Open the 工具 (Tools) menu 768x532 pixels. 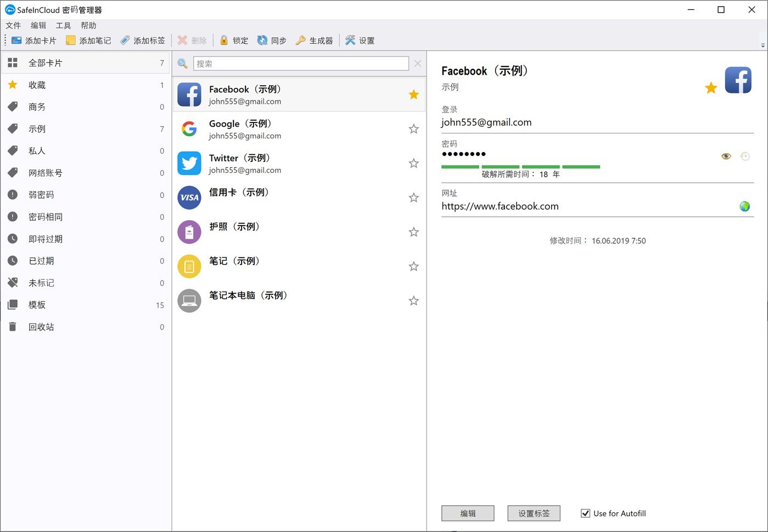tap(63, 25)
